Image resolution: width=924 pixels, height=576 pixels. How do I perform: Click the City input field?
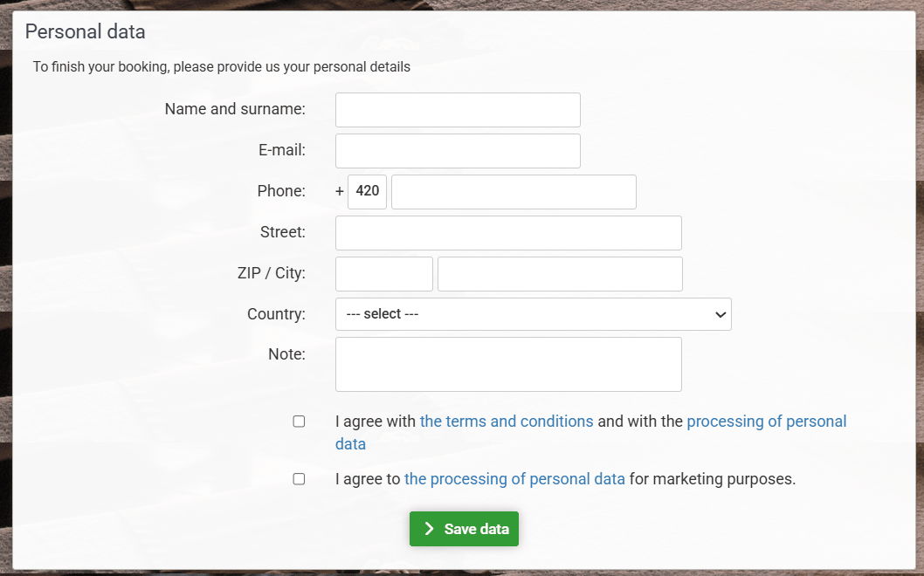point(560,274)
